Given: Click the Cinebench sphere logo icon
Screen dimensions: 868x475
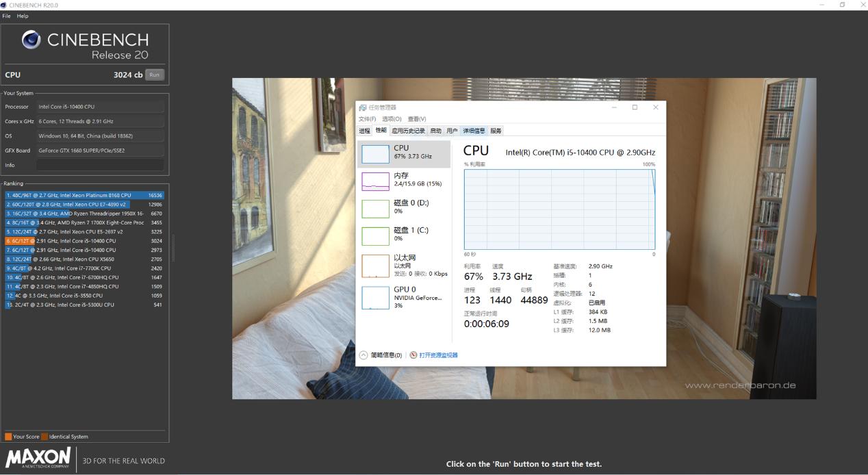Looking at the screenshot, I should coord(31,40).
